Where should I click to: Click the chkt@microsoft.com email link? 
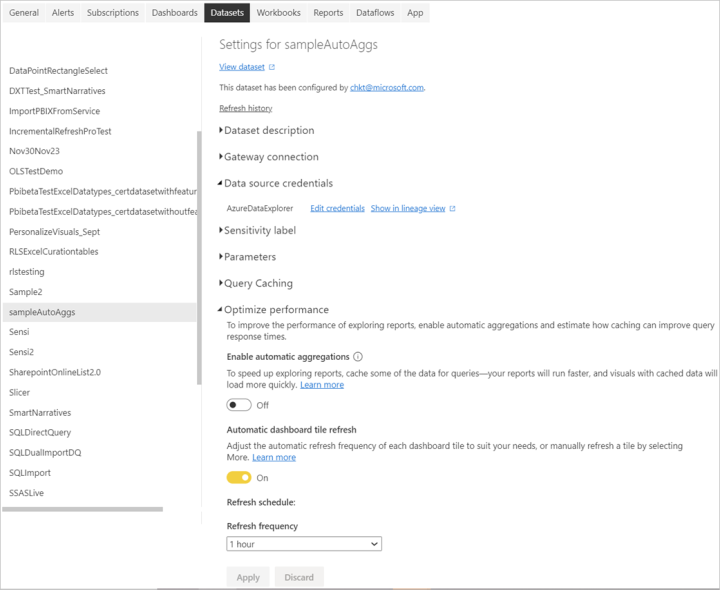[x=387, y=88]
